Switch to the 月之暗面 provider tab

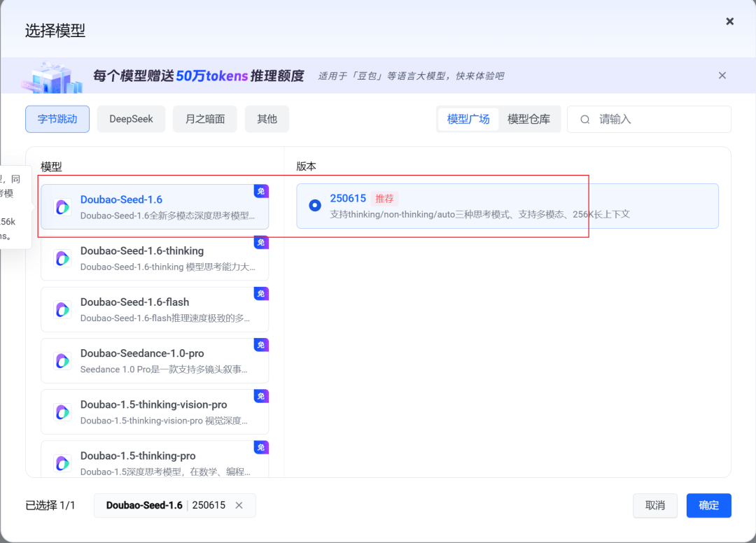(205, 119)
